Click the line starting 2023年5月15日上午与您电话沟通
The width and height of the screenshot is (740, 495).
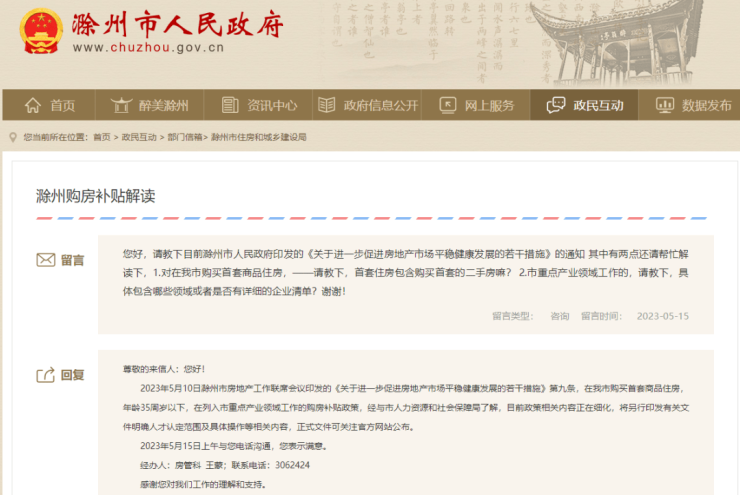click(x=234, y=446)
